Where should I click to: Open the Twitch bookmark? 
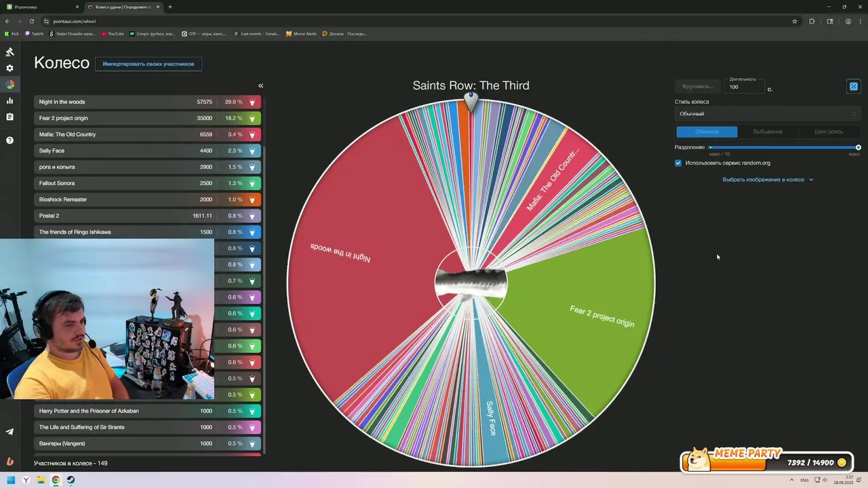pyautogui.click(x=34, y=33)
